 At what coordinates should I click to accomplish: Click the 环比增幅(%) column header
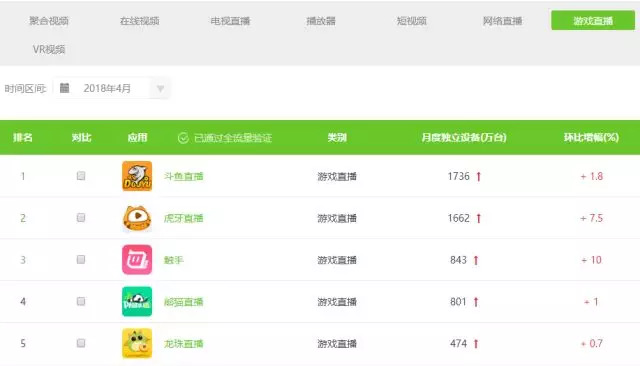coord(591,138)
